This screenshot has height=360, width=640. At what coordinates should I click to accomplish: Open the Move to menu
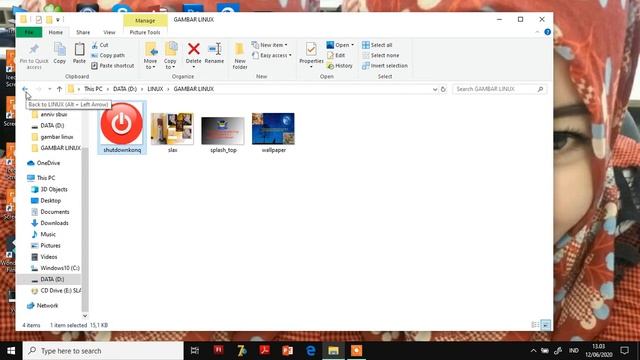click(150, 56)
